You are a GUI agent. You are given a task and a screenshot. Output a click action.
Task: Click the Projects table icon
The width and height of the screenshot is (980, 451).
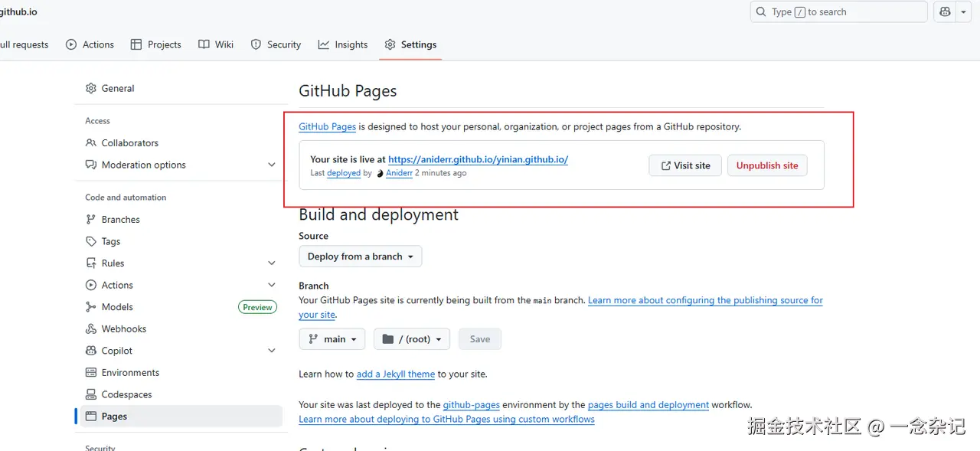(x=136, y=44)
